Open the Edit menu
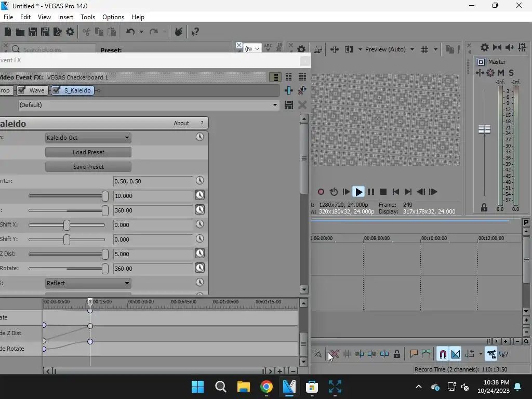This screenshot has width=532, height=399. 25,17
